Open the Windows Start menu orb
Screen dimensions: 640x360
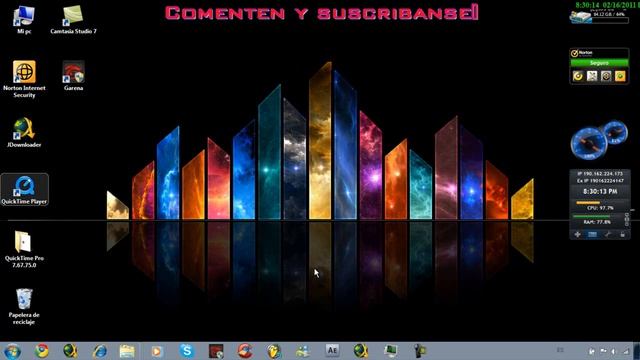[x=12, y=351]
